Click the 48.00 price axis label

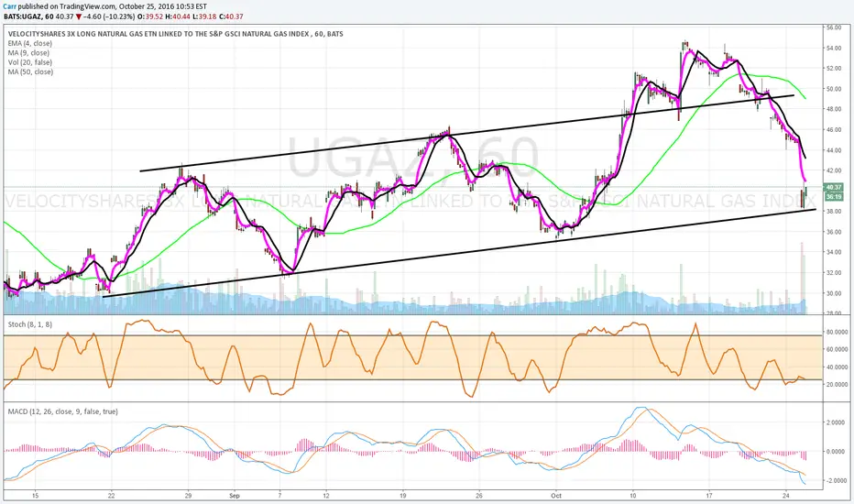[x=834, y=109]
